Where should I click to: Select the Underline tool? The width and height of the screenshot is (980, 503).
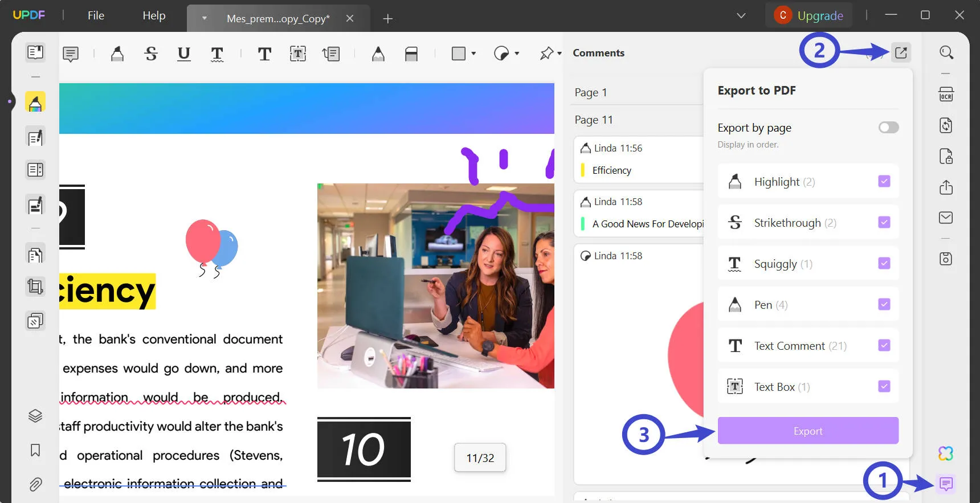183,54
